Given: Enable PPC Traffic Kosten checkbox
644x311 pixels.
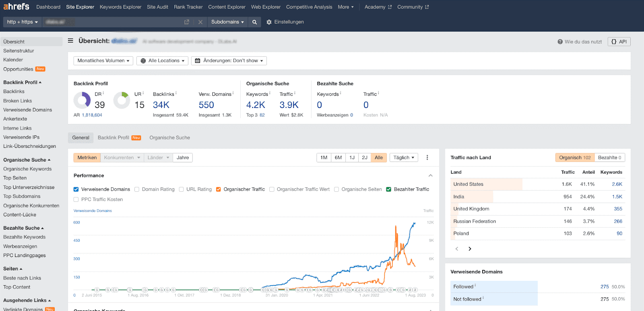Looking at the screenshot, I should (x=76, y=199).
